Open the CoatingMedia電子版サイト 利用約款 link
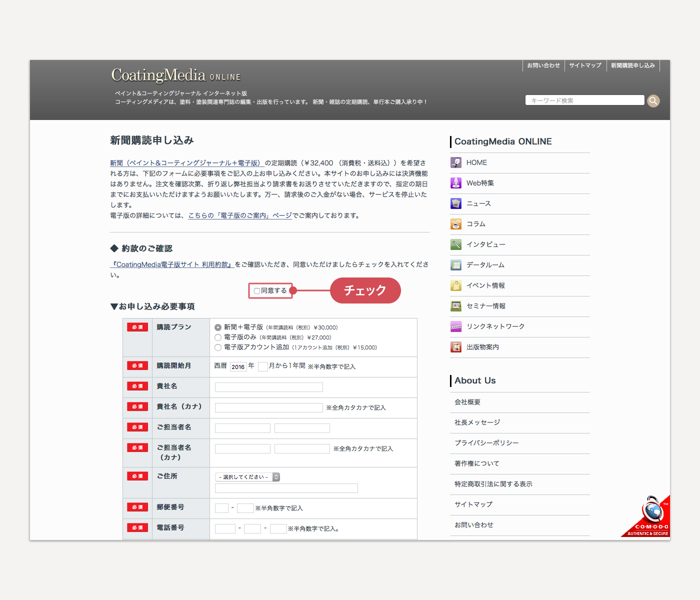The height and width of the screenshot is (600, 700). tap(172, 264)
